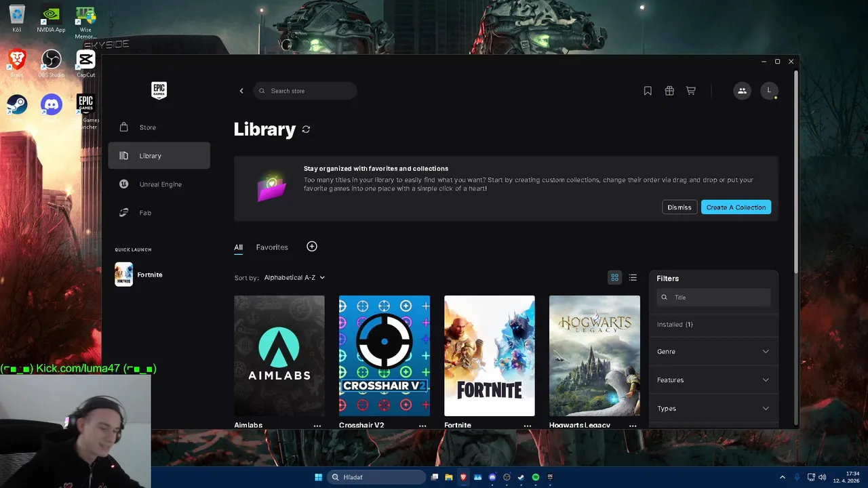Click Create A Collection button
Viewport: 868px width, 488px height.
pyautogui.click(x=736, y=207)
